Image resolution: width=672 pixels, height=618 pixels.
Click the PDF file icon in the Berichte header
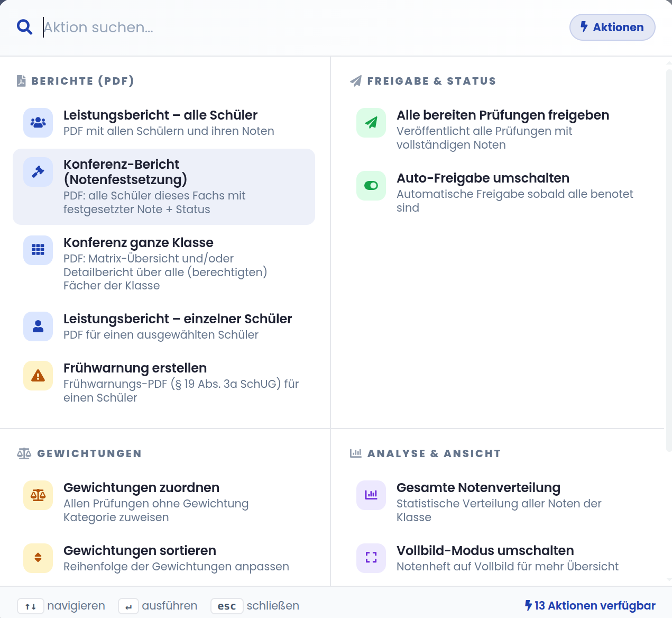coord(21,81)
